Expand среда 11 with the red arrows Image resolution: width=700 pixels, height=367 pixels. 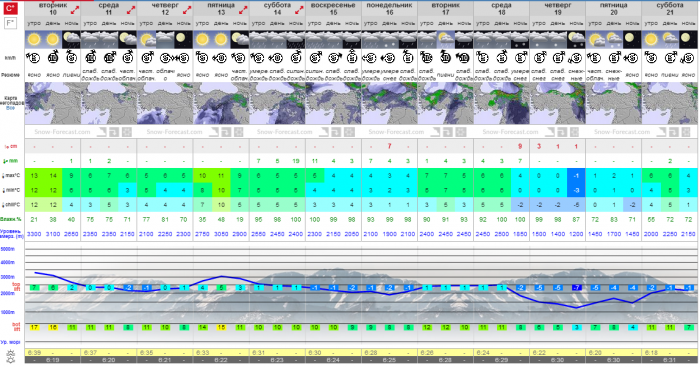[x=131, y=9]
